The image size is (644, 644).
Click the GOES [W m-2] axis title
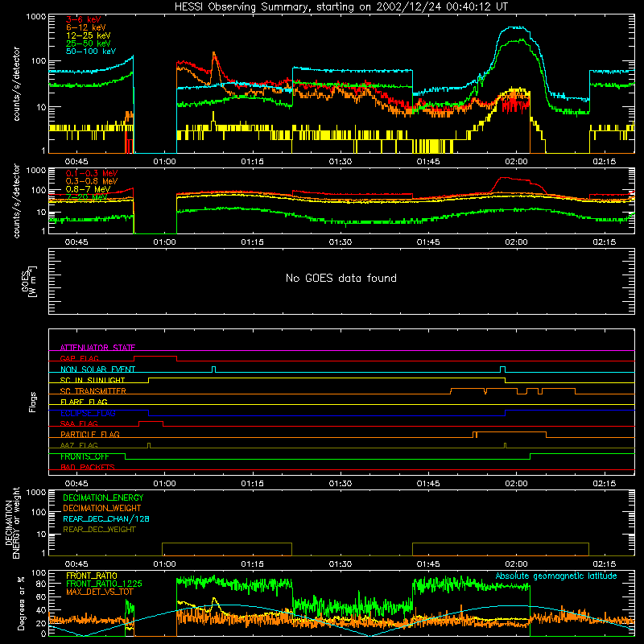click(x=29, y=281)
